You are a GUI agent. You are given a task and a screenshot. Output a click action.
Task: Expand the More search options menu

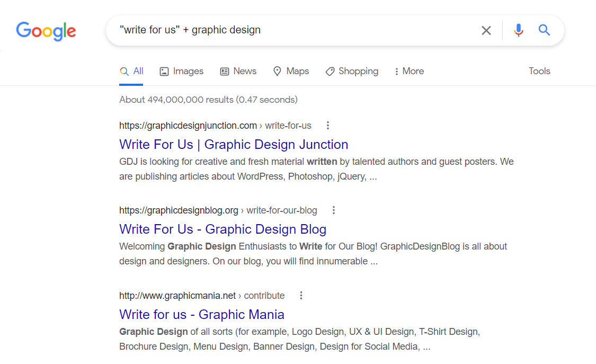tap(408, 70)
